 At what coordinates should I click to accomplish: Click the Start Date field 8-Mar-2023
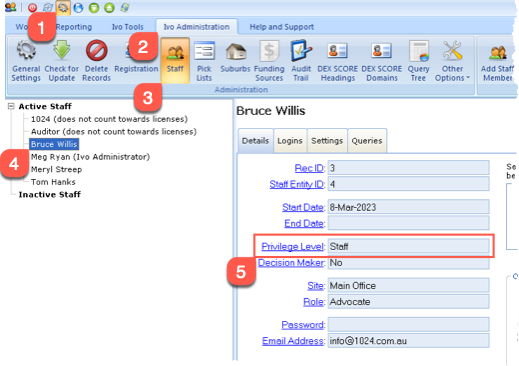(408, 207)
